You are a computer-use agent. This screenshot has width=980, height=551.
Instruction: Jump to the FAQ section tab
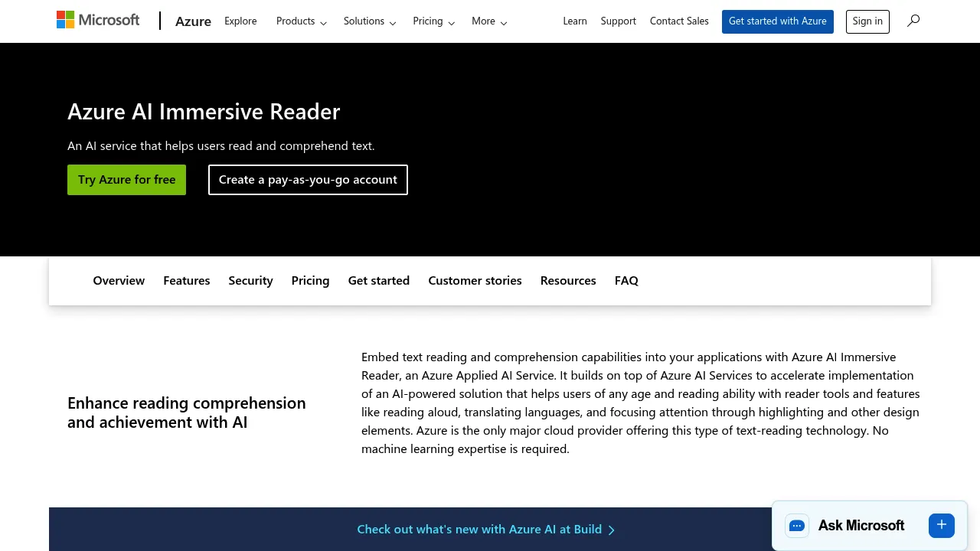tap(626, 281)
